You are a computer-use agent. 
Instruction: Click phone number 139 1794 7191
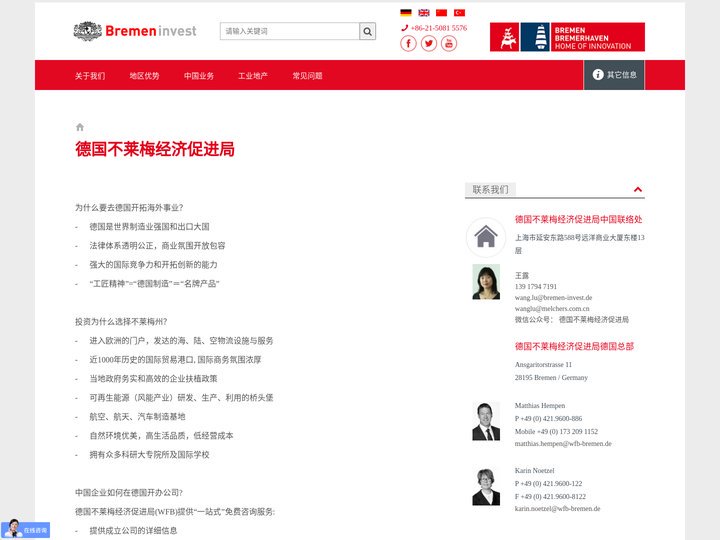click(x=536, y=287)
